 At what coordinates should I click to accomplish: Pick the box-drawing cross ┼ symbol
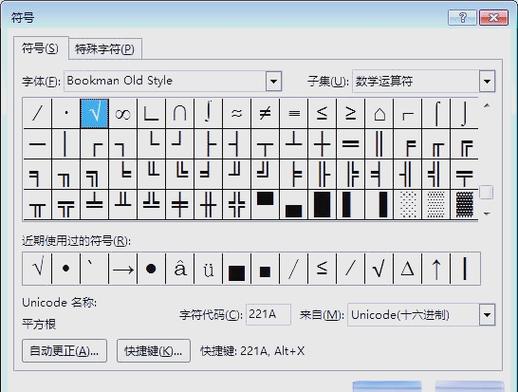click(x=322, y=144)
